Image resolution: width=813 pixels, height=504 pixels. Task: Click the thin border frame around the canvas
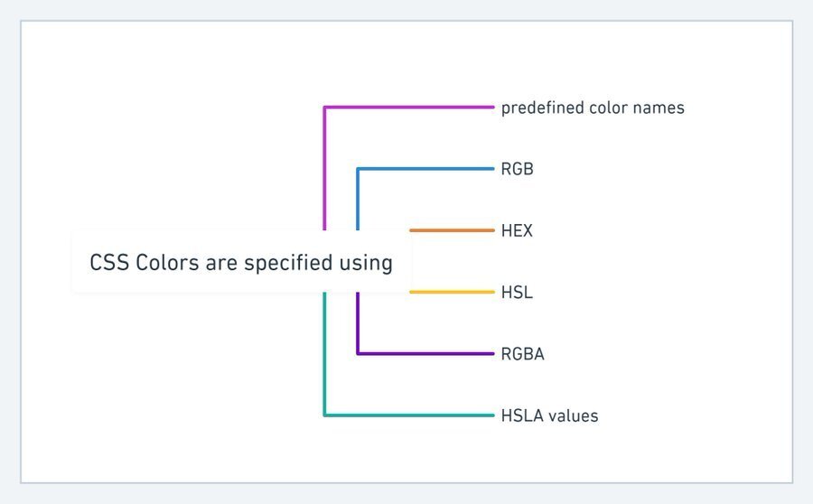(x=406, y=21)
